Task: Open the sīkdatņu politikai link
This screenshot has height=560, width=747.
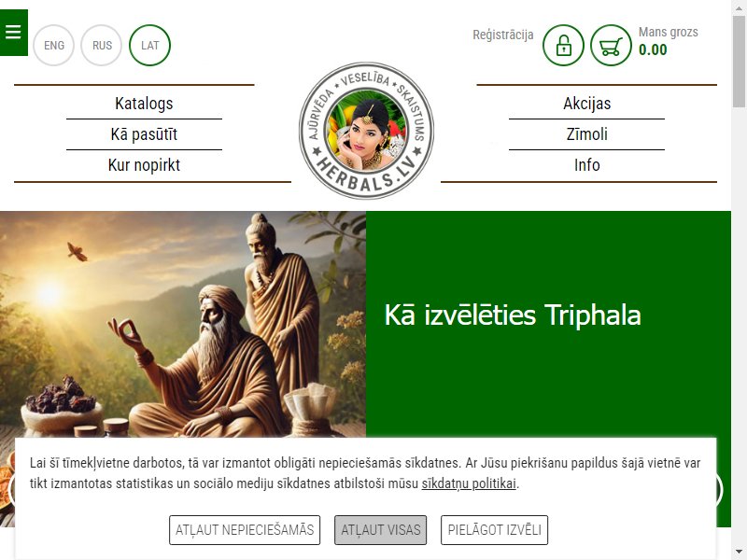Action: (469, 483)
